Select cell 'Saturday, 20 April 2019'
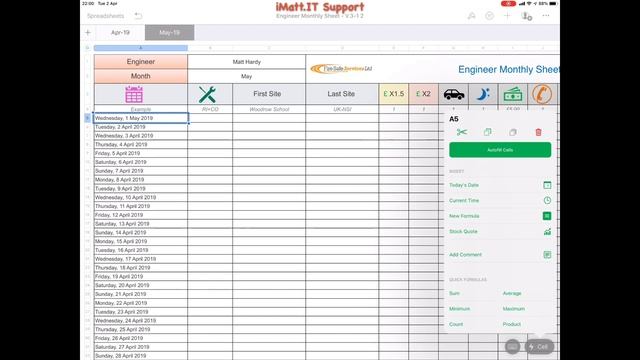This screenshot has height=360, width=640. click(x=141, y=285)
